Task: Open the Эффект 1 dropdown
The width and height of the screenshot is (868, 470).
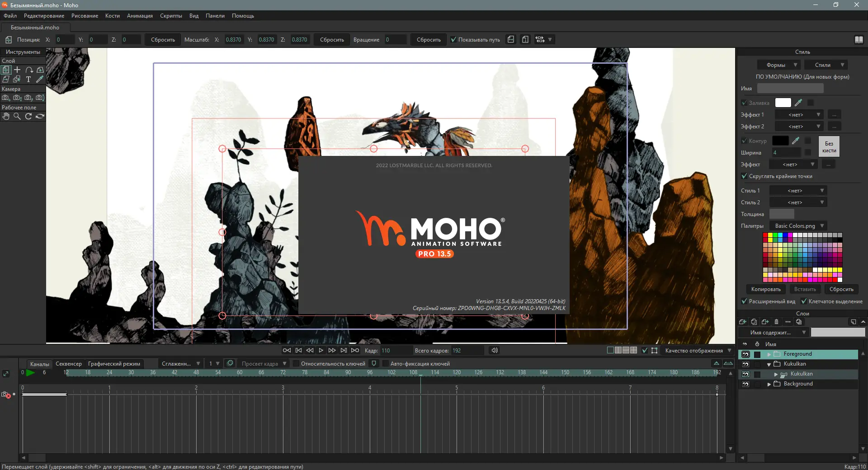Action: click(799, 115)
